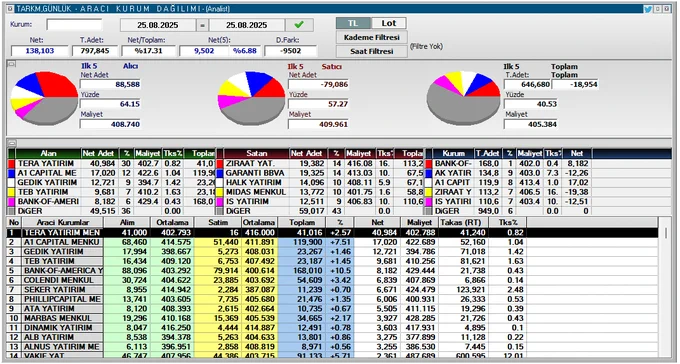Click the blue swatch beside AK YATIR in Kurum table

point(428,173)
